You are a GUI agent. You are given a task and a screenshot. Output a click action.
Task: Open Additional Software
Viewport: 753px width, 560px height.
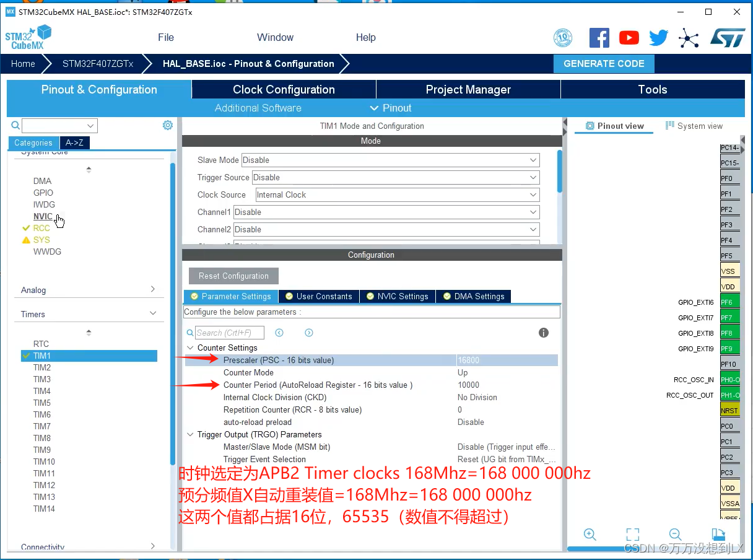coord(258,108)
